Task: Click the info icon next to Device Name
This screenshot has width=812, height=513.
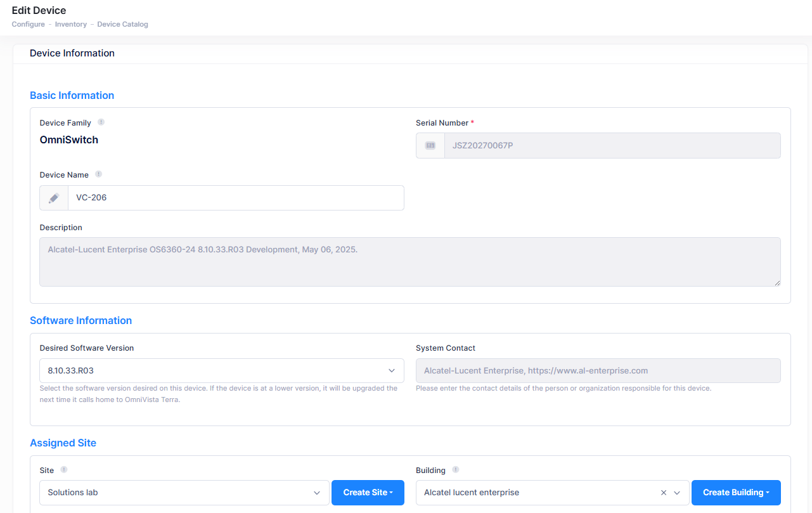Action: click(x=98, y=174)
